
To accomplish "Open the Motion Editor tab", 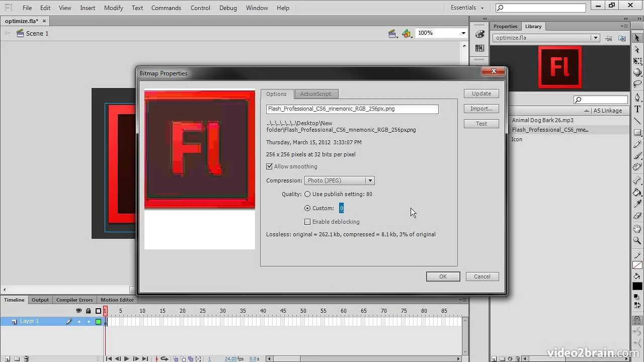I will point(117,300).
